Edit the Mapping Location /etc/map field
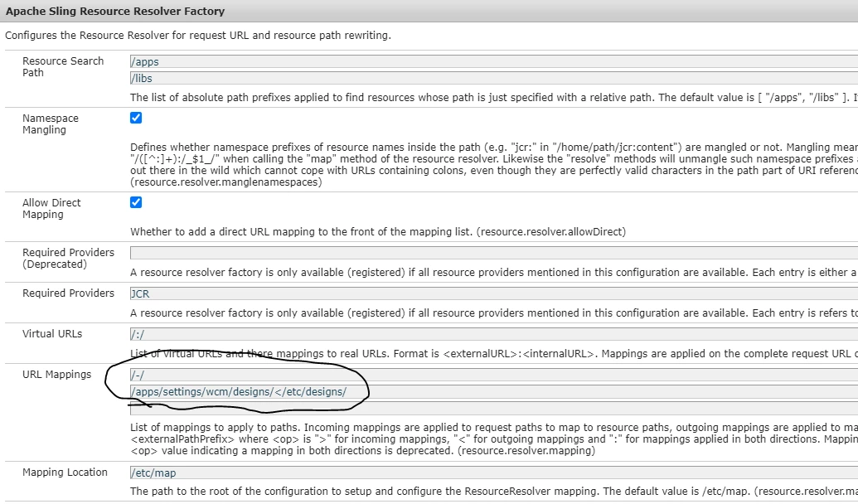The width and height of the screenshot is (858, 504). pos(493,472)
